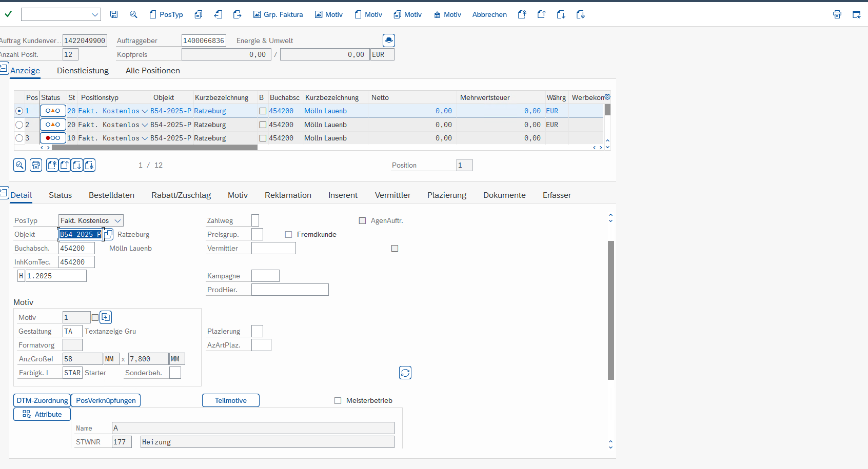Screen dimensions: 868x469
Task: Click the status icon of position 3
Action: pyautogui.click(x=53, y=138)
